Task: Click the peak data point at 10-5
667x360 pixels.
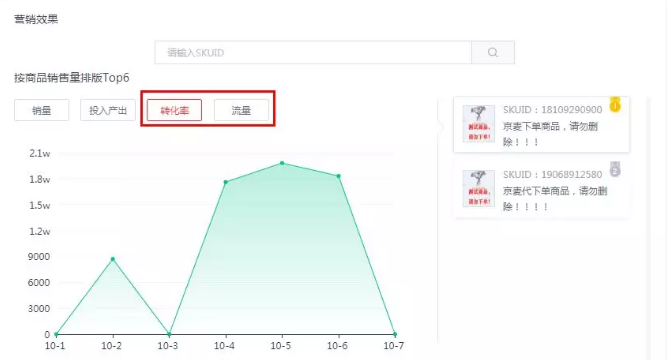Action: pos(282,163)
